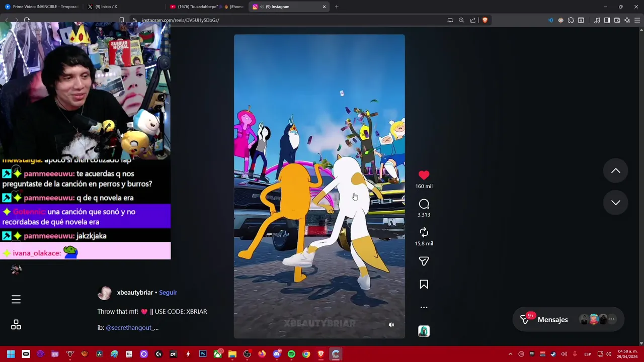Open the xbeautybriar profile name
The image size is (644, 362).
[x=135, y=293]
